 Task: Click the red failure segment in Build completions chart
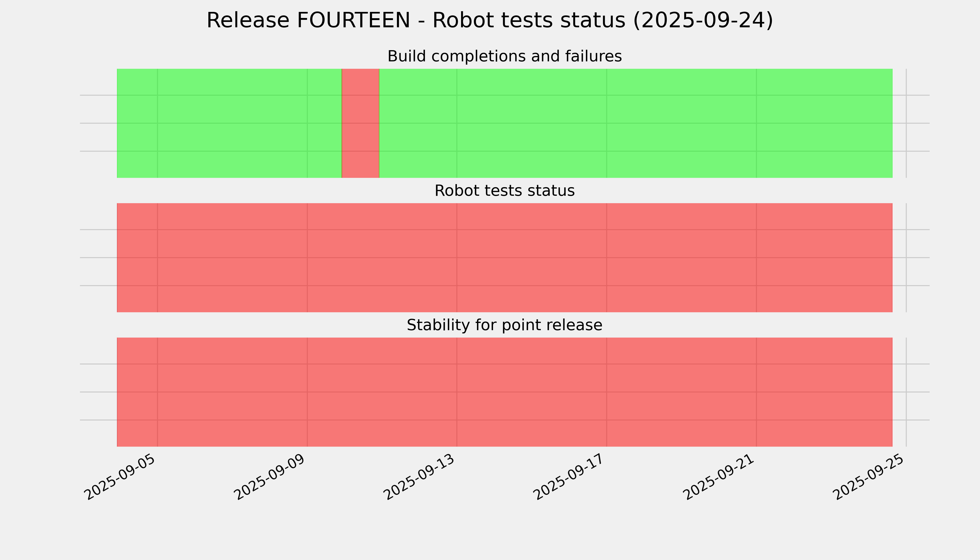tap(360, 123)
